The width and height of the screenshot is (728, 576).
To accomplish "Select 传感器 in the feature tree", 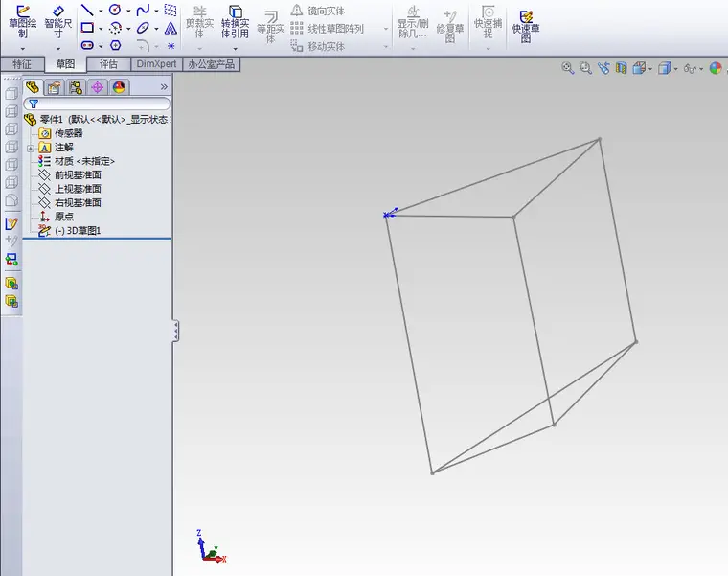I will pyautogui.click(x=60, y=133).
